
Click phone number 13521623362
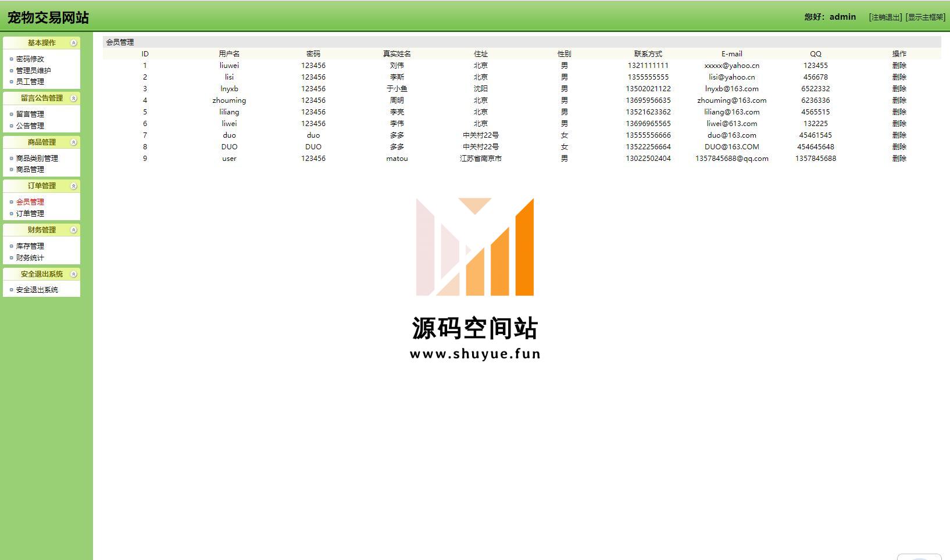click(648, 112)
